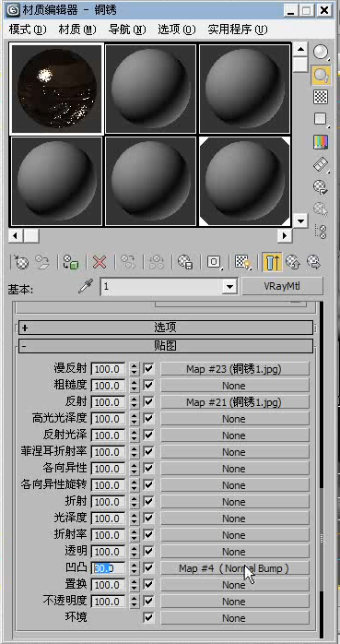Expand the 选项 rollout
Viewport: 340px width, 644px height.
(x=166, y=328)
